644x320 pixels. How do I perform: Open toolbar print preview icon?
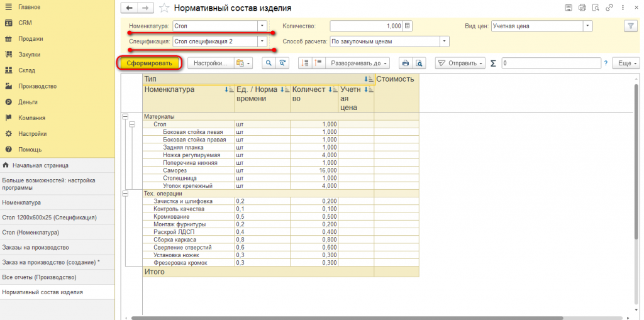coord(419,63)
